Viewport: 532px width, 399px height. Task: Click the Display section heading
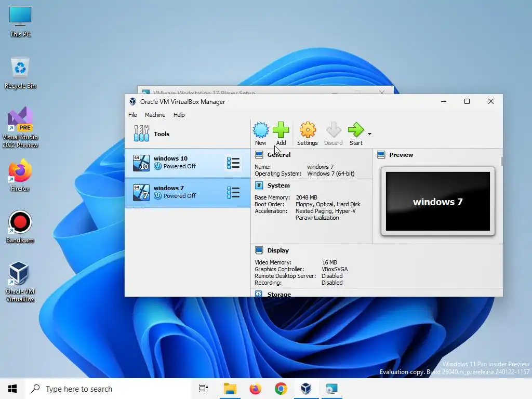click(x=278, y=250)
